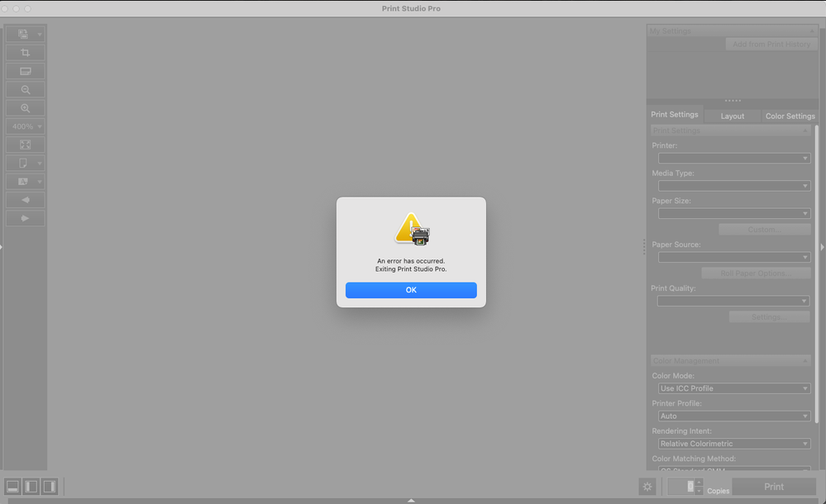
Task: Click the Fit to Window icon
Action: pyautogui.click(x=26, y=145)
